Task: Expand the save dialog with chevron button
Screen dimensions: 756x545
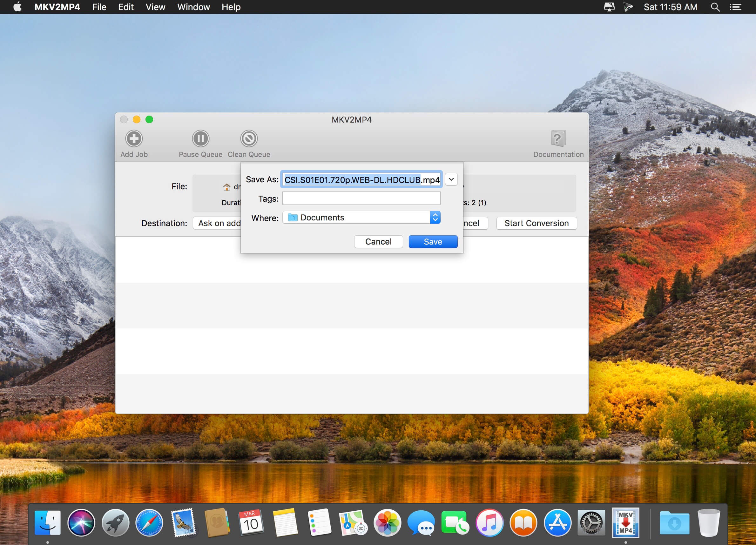Action: [451, 179]
